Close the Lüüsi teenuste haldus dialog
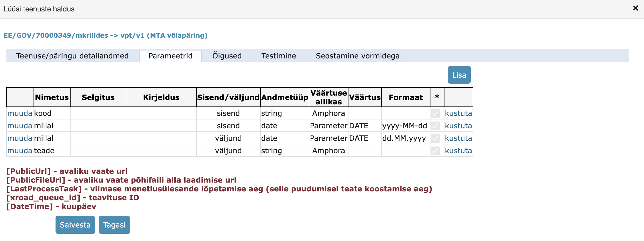The image size is (644, 241). pos(636,8)
